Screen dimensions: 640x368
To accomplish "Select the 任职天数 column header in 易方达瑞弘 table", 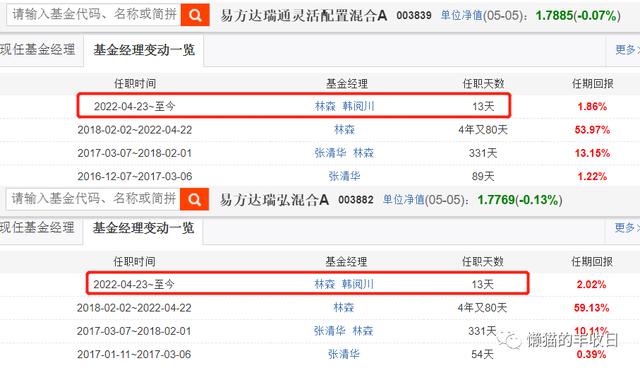I will tap(482, 262).
